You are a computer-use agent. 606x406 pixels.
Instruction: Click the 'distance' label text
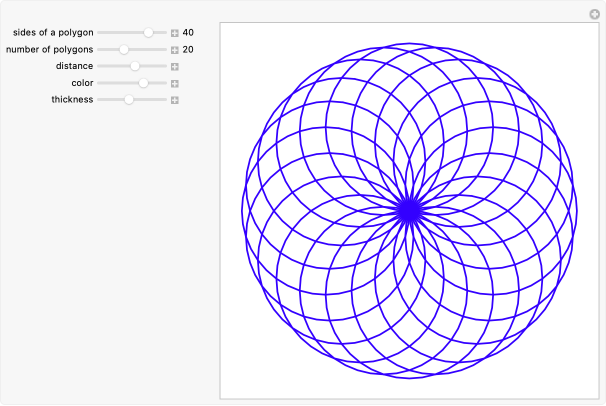pyautogui.click(x=74, y=66)
